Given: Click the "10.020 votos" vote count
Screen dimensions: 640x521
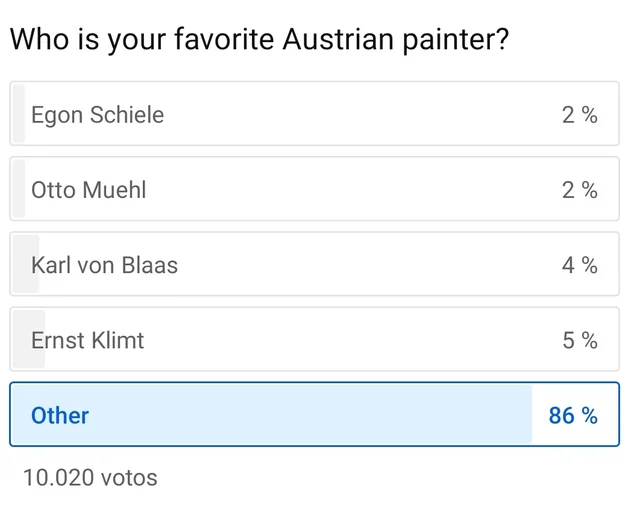Looking at the screenshot, I should (90, 477).
